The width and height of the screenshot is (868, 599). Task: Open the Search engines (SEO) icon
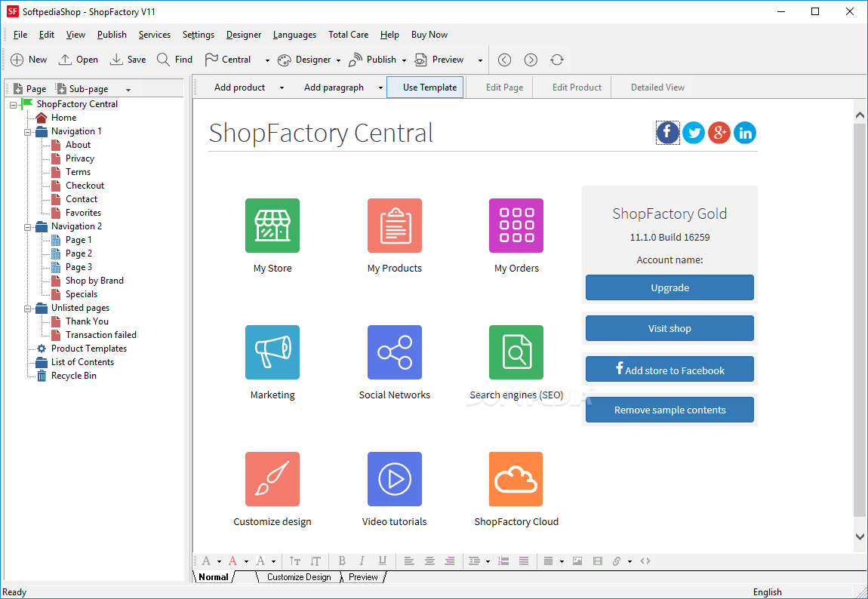(x=516, y=352)
